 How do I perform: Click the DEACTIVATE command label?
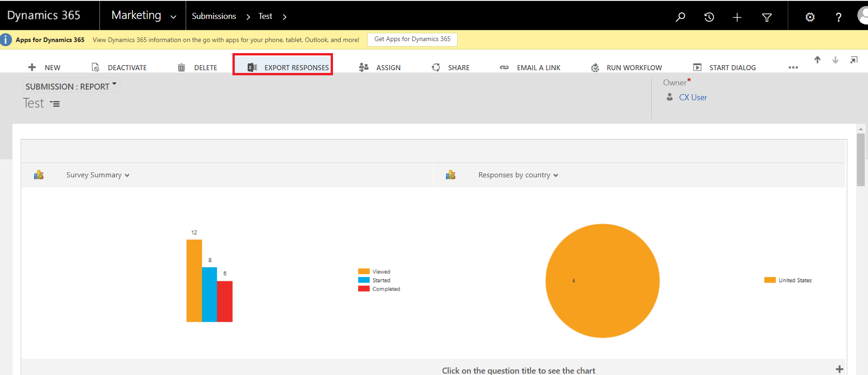127,67
